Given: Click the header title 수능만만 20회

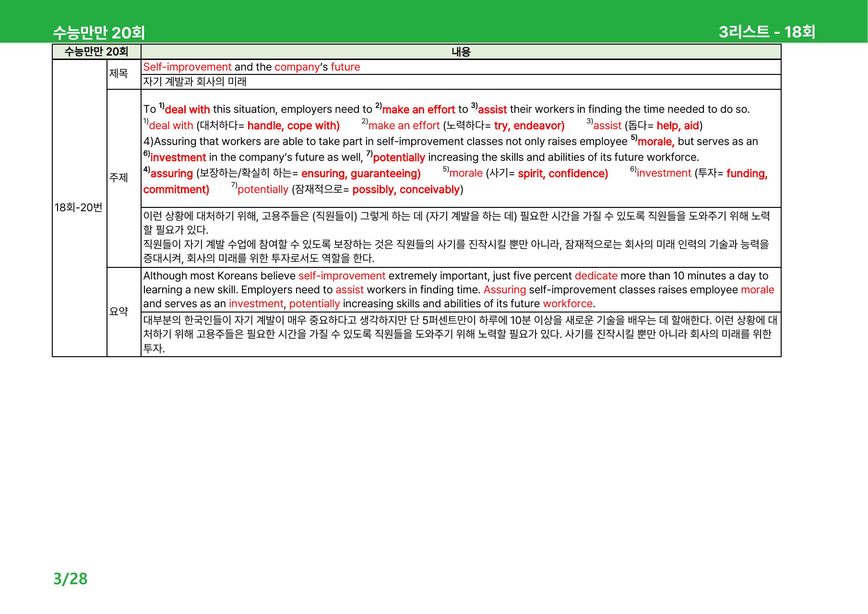Looking at the screenshot, I should [x=99, y=33].
